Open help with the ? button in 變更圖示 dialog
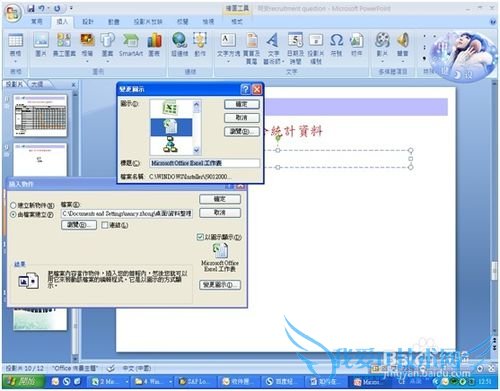Screen dimensions: 500x391 [245, 89]
